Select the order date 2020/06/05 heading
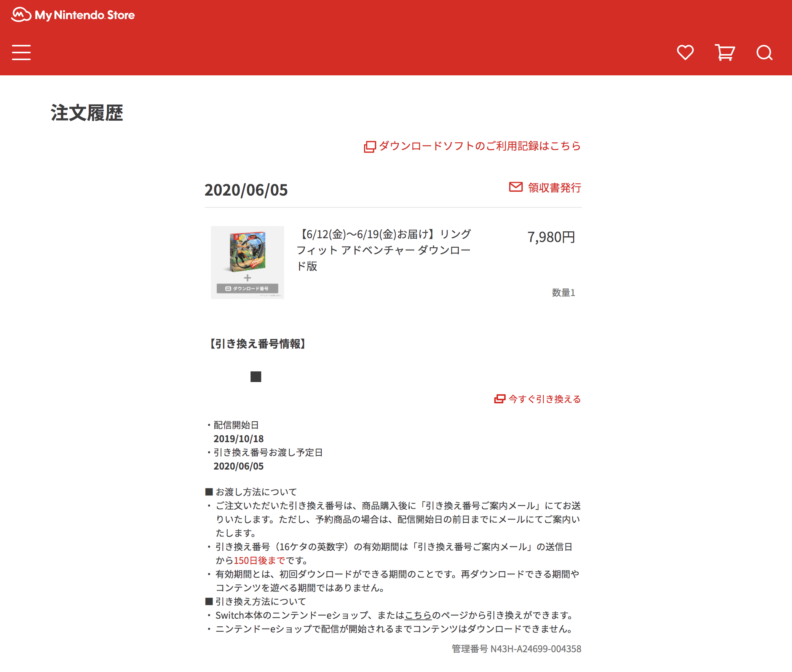Image resolution: width=792 pixels, height=672 pixels. pyautogui.click(x=246, y=190)
